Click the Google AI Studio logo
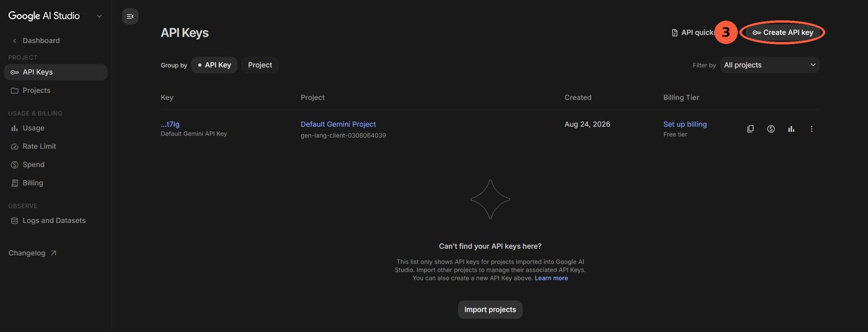868x332 pixels. point(44,16)
